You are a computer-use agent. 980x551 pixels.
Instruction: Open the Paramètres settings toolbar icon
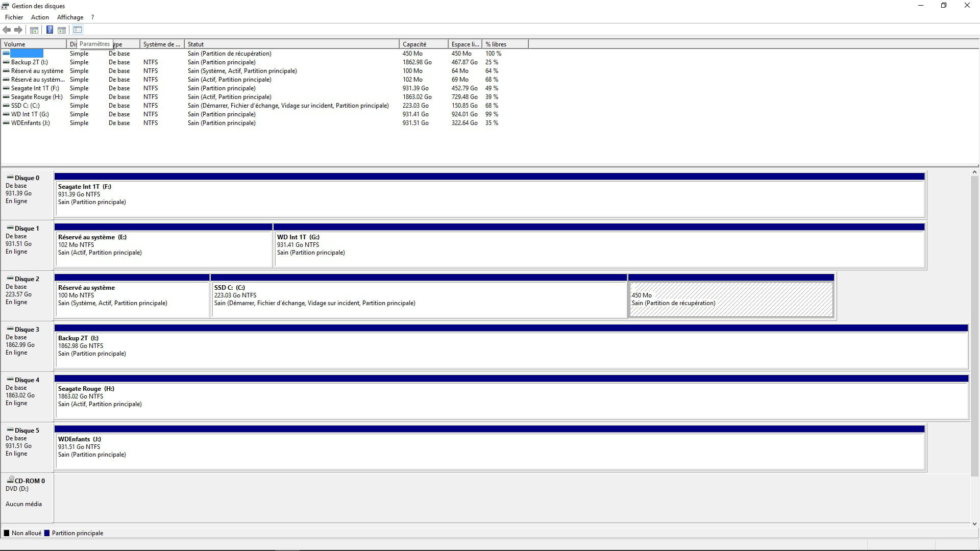(78, 30)
